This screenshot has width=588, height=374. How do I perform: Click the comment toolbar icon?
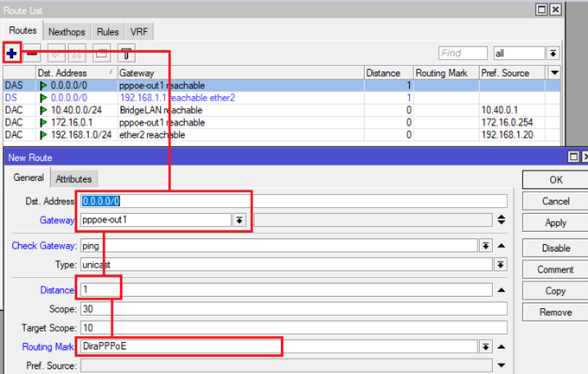pyautogui.click(x=100, y=53)
